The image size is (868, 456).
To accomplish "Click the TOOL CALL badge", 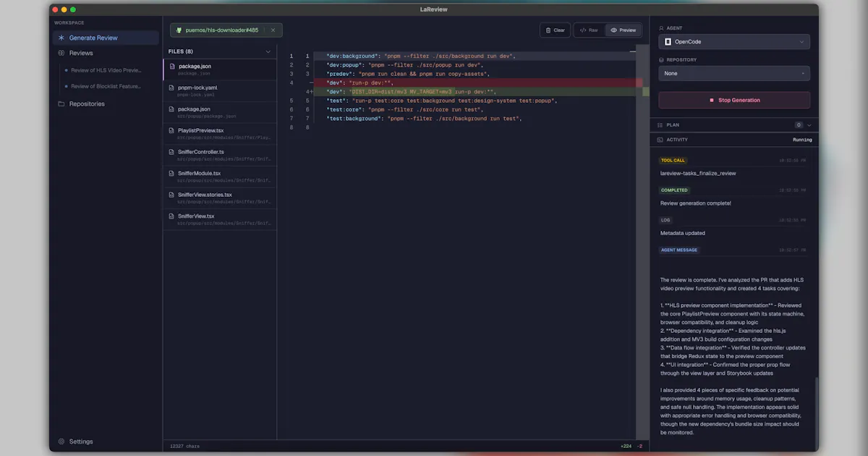I will tap(673, 161).
